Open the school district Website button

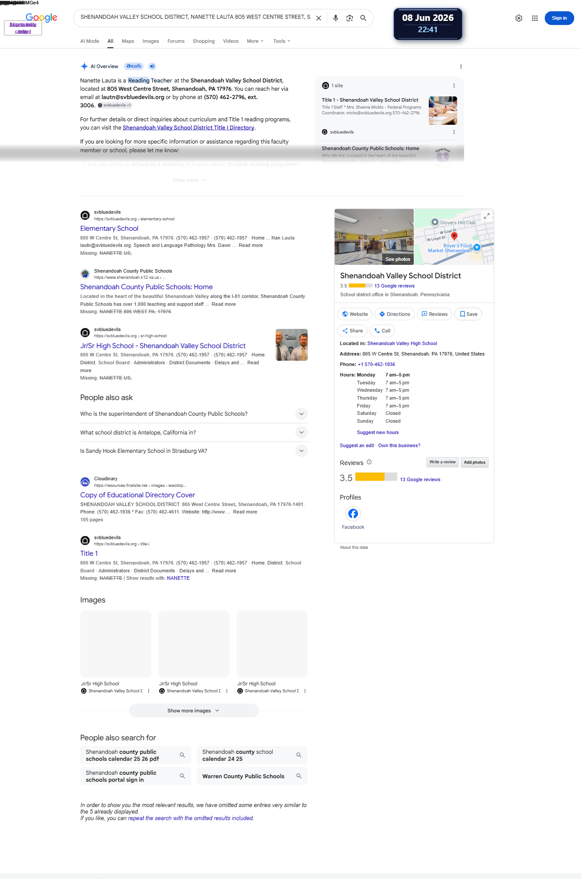(x=355, y=314)
